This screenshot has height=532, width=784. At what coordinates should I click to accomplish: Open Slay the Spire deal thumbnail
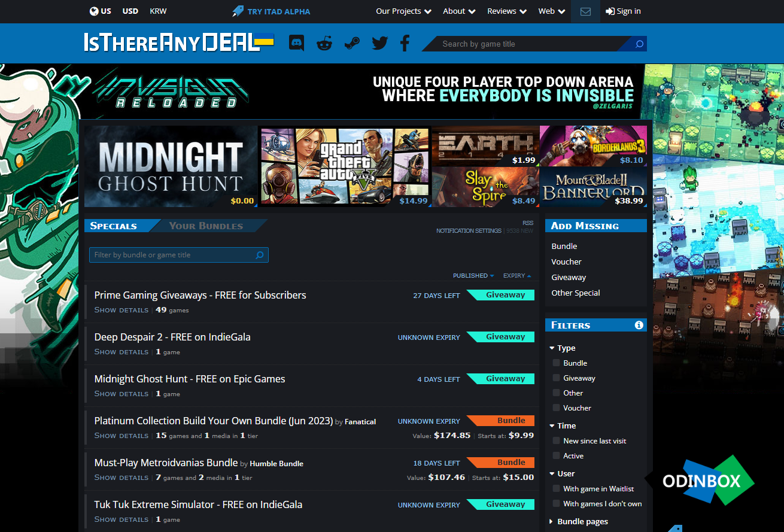pyautogui.click(x=485, y=187)
